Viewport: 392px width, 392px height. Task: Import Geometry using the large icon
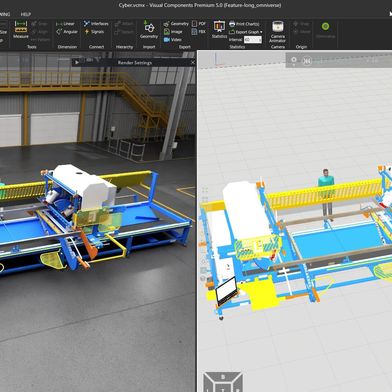click(x=149, y=30)
